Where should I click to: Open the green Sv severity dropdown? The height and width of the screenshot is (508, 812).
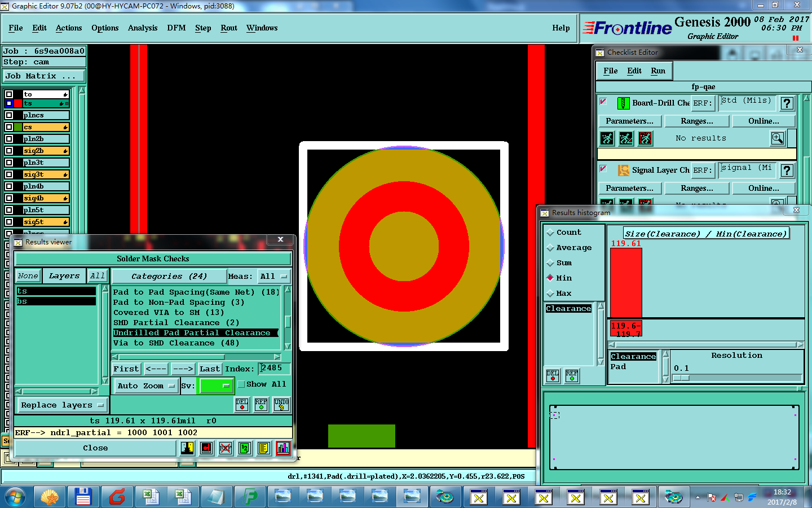tap(215, 386)
